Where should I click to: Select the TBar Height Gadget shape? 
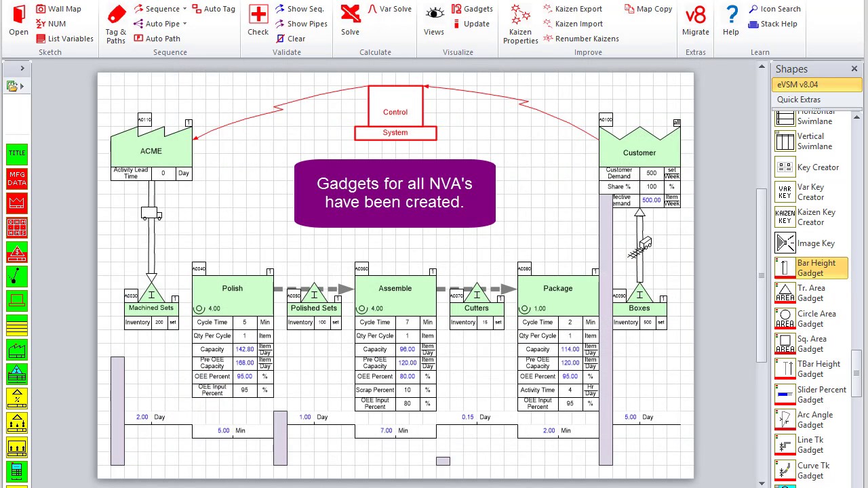pyautogui.click(x=811, y=369)
